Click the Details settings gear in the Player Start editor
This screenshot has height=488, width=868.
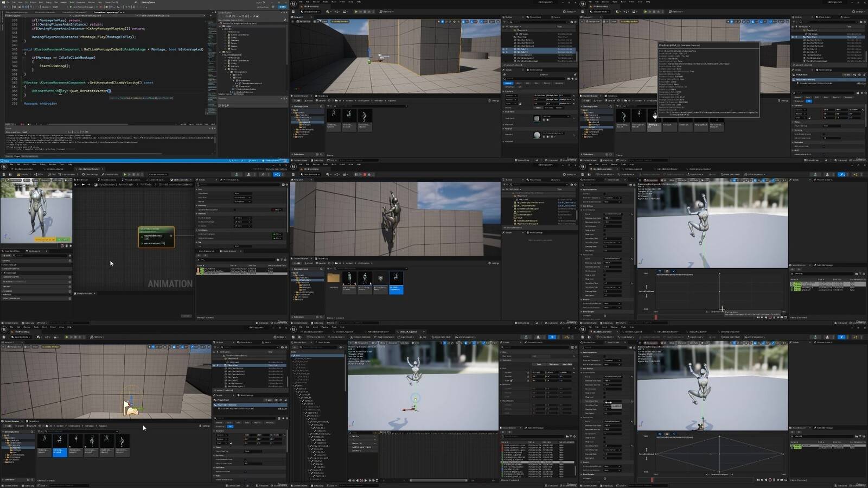[287, 419]
